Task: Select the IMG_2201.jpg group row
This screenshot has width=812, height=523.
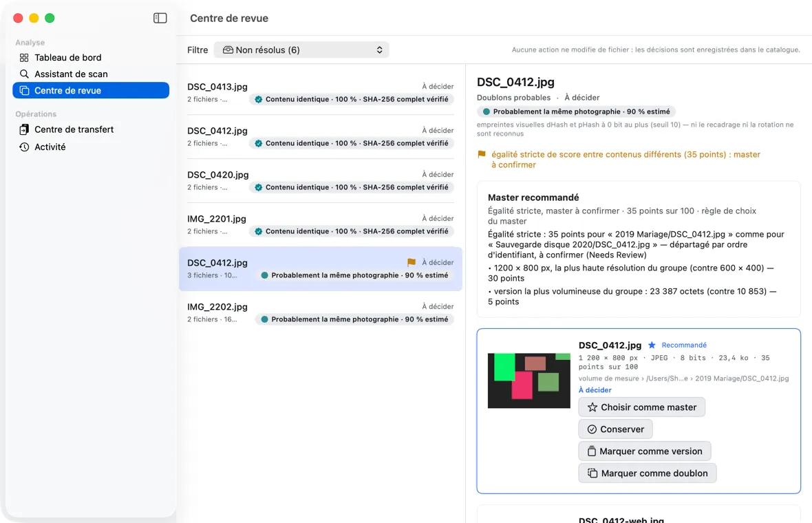Action: pos(321,225)
